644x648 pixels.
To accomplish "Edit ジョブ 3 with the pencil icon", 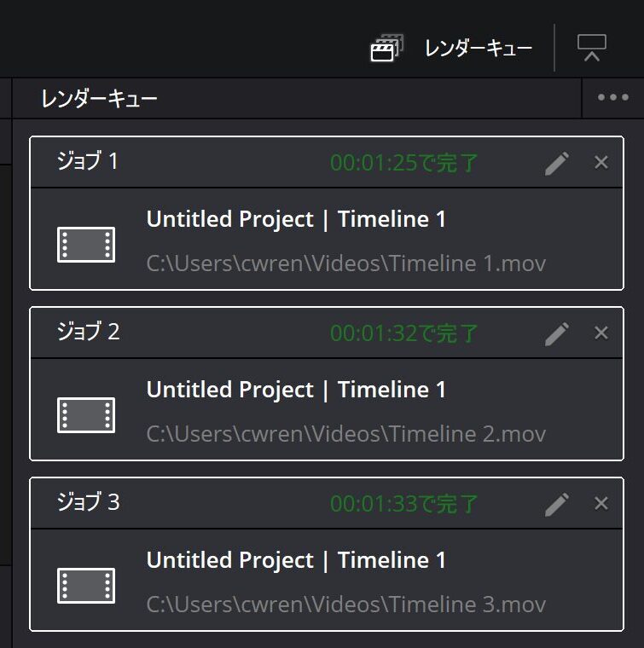I will 556,503.
